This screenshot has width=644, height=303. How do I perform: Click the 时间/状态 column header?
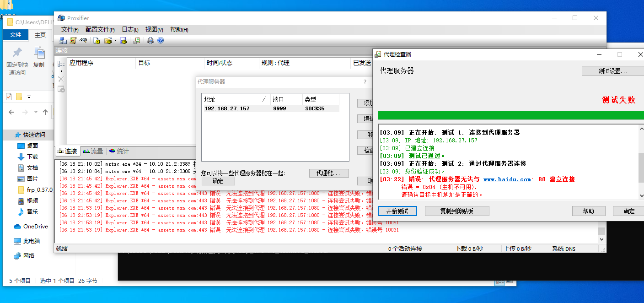point(231,63)
